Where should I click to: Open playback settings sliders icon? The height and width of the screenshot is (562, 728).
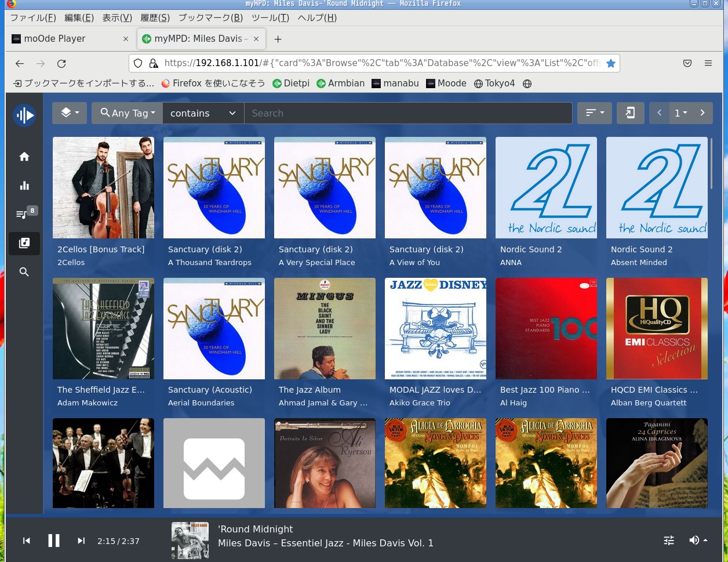(x=669, y=541)
